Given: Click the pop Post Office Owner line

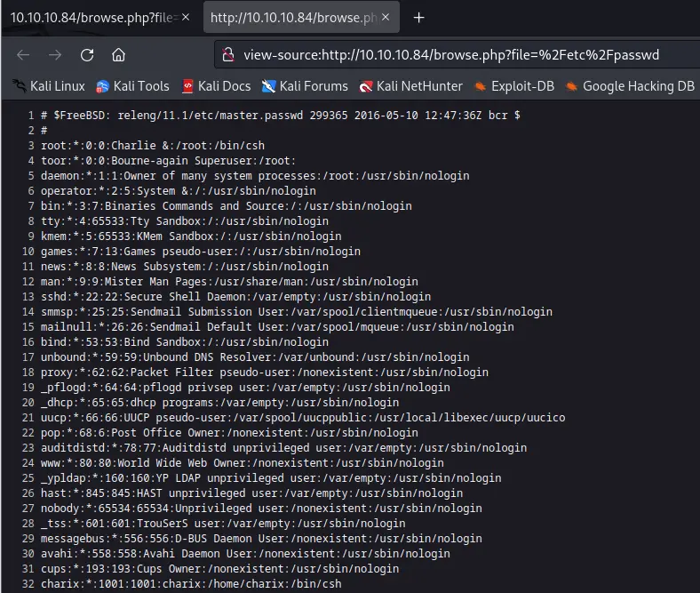Looking at the screenshot, I should click(229, 434).
